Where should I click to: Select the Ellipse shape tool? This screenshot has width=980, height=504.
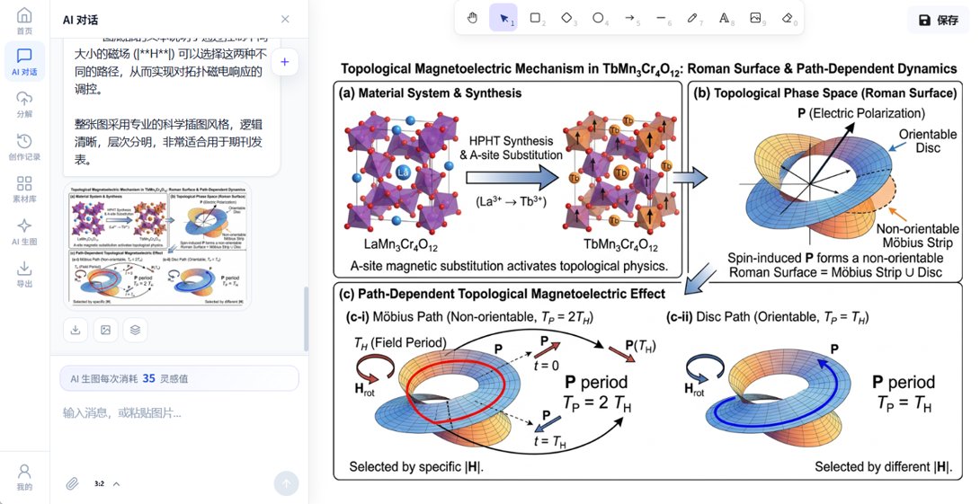[598, 18]
